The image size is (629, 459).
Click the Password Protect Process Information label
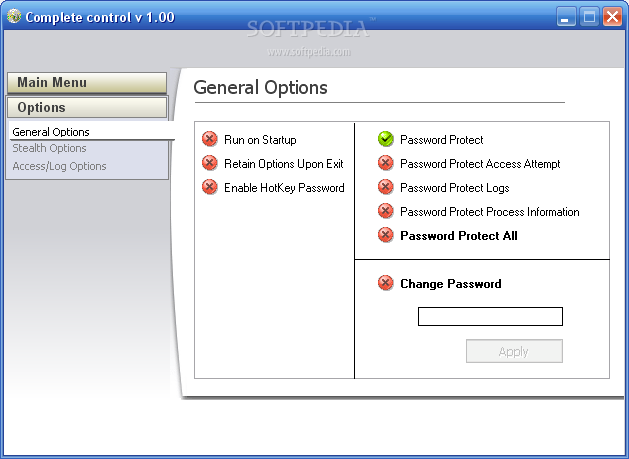[490, 212]
